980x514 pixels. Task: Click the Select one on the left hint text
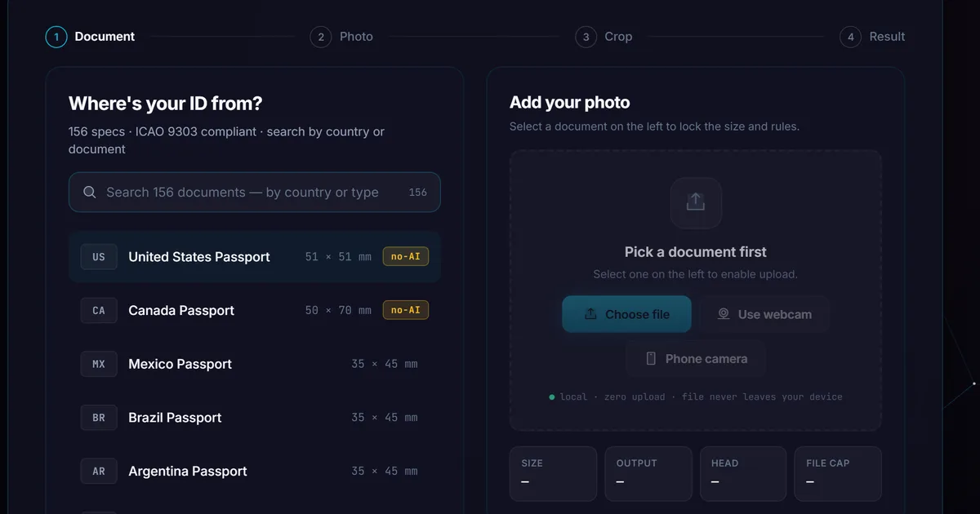point(696,274)
